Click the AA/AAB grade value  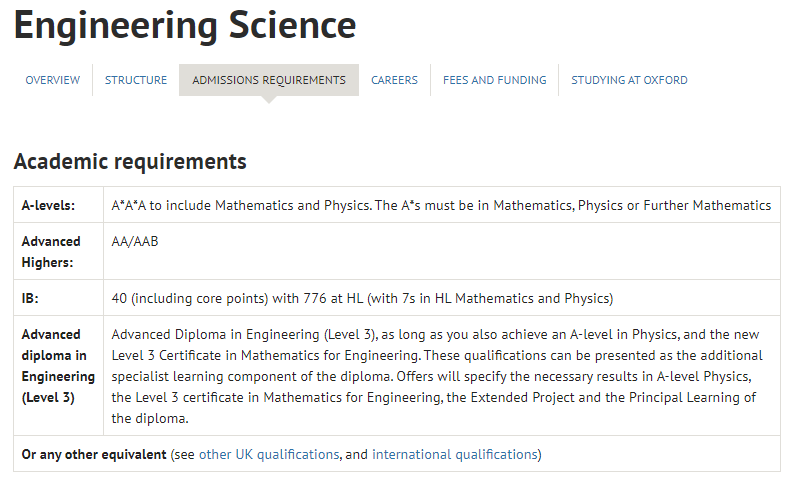pos(135,241)
